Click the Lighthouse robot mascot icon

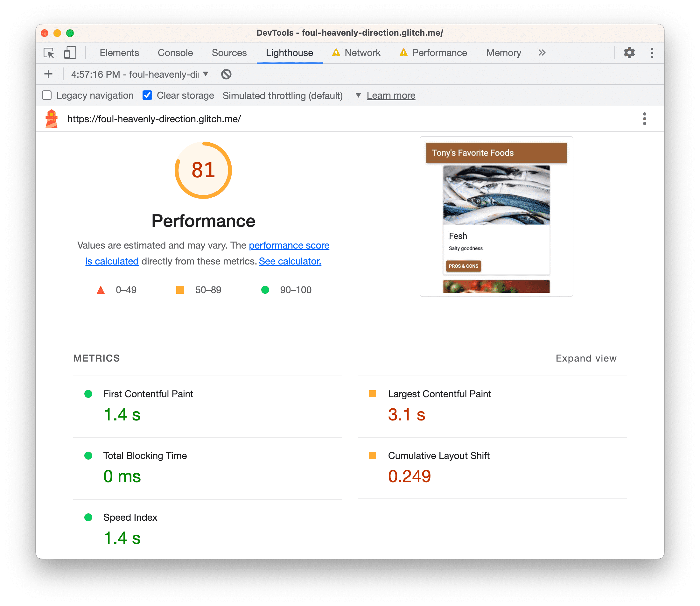pos(52,118)
